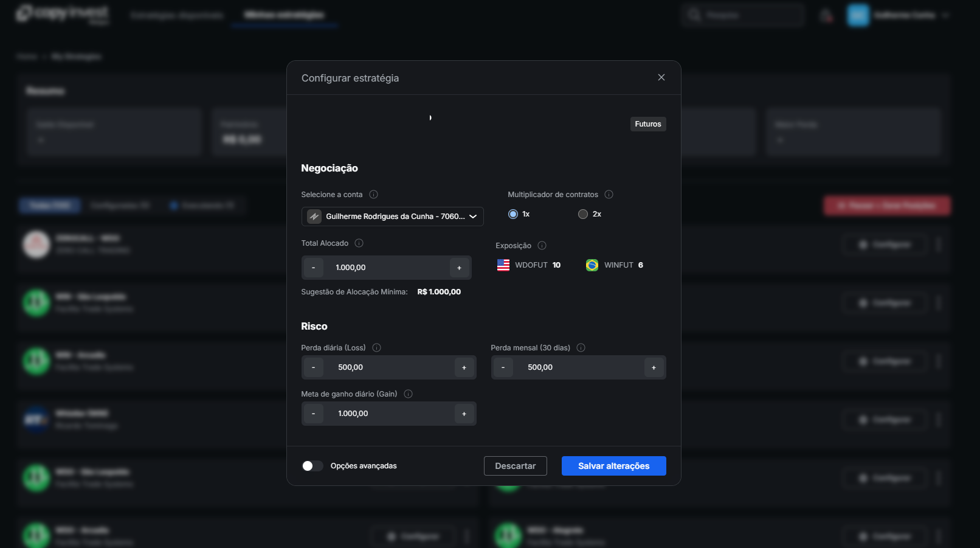Decrease Perda diária with minus button
Viewport: 980px width, 548px height.
click(x=314, y=367)
